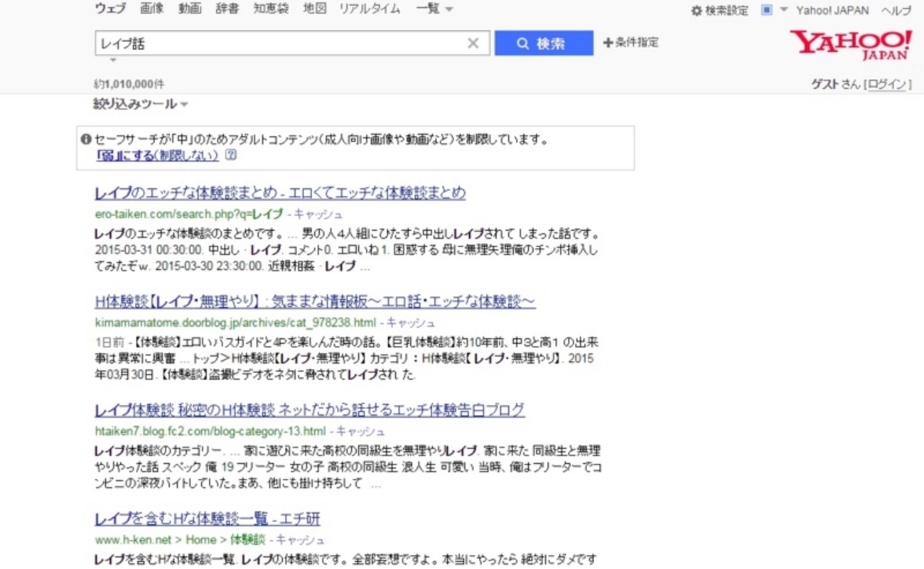Switch to the リアルタイム search tab
This screenshot has width=924, height=569.
(370, 9)
